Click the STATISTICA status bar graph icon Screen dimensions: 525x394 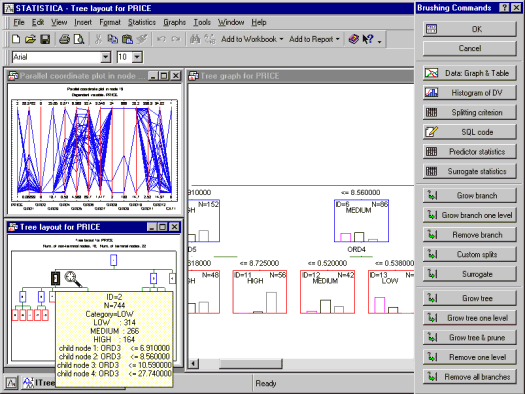[x=11, y=382]
